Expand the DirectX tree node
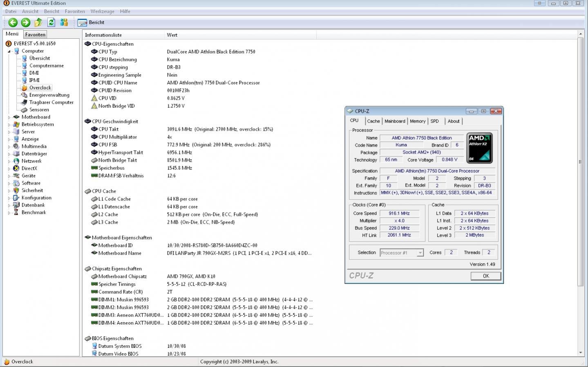This screenshot has width=588, height=367. coord(9,169)
